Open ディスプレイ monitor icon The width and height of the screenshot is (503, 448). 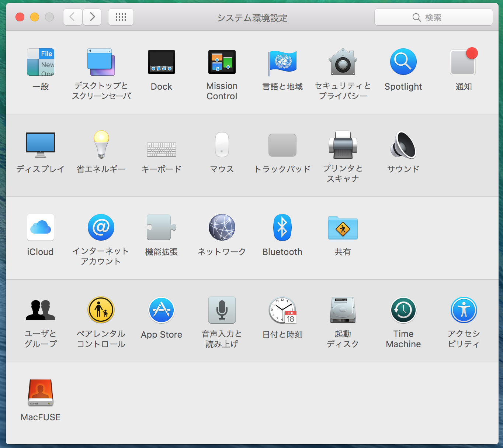tap(41, 145)
